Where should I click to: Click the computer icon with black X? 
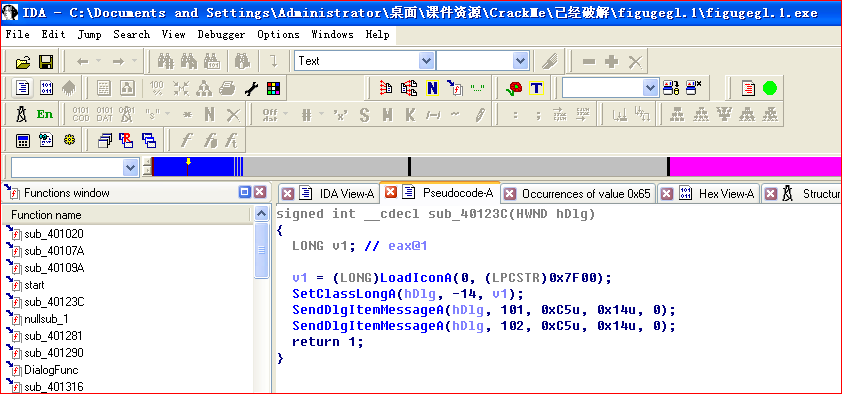694,88
